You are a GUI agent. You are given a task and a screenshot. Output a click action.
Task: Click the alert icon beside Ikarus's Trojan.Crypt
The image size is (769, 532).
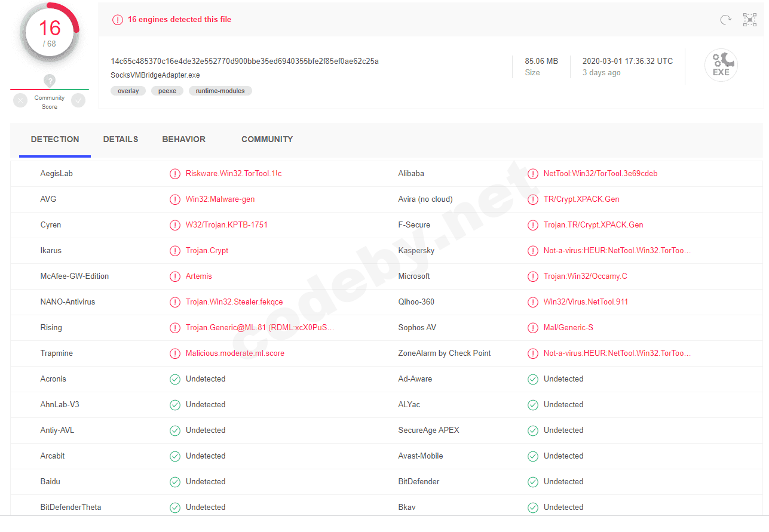click(x=175, y=251)
